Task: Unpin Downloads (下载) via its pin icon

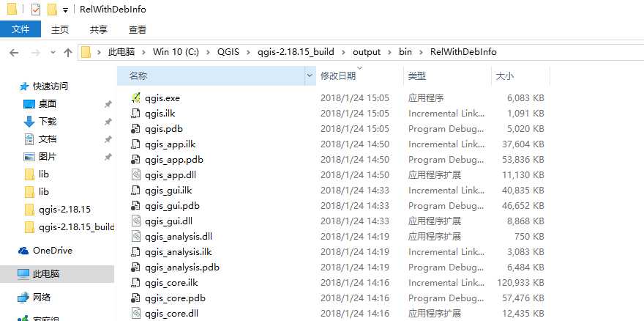Action: (x=108, y=122)
